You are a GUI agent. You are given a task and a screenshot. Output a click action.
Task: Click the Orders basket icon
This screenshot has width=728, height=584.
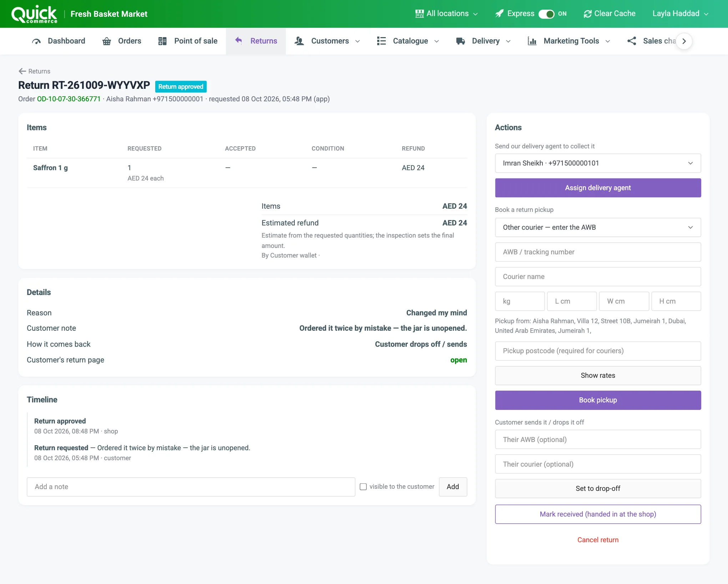(x=107, y=41)
